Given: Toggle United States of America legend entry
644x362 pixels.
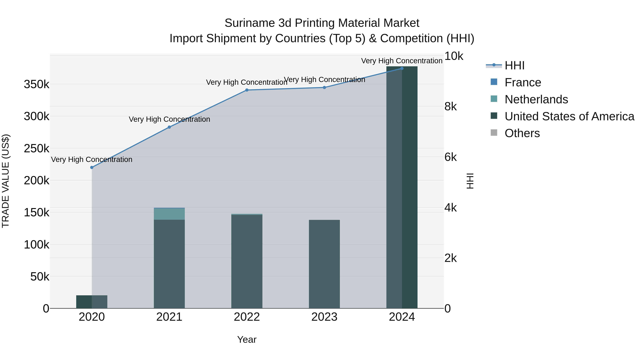Looking at the screenshot, I should tap(562, 116).
